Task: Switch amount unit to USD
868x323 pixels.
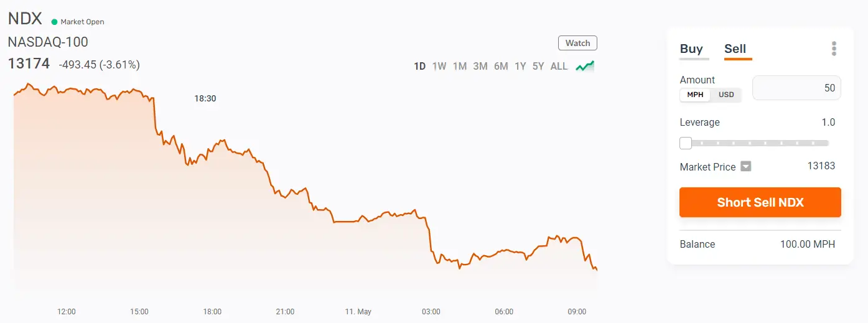Action: (726, 95)
